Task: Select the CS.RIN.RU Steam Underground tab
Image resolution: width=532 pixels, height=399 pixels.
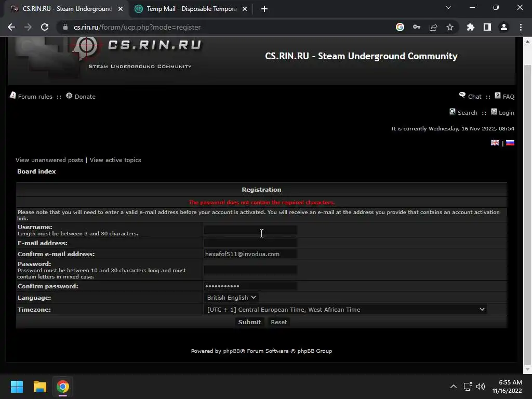Action: tap(66, 9)
